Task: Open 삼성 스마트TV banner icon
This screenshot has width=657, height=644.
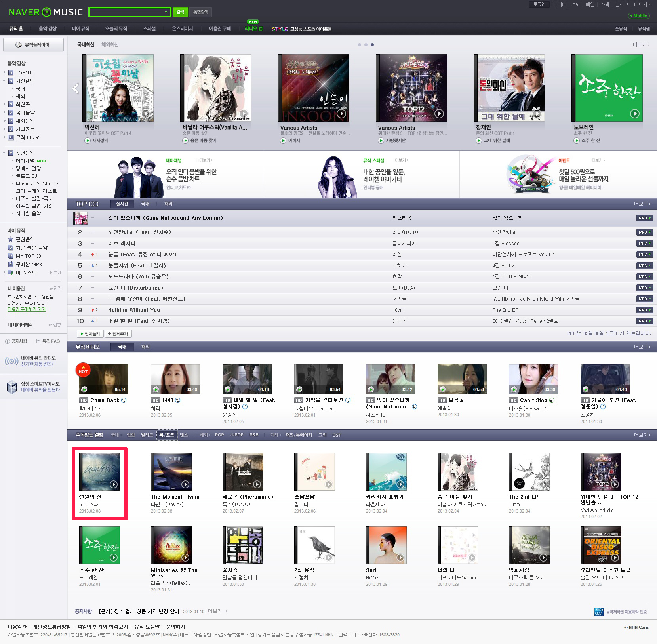Action: 12,387
